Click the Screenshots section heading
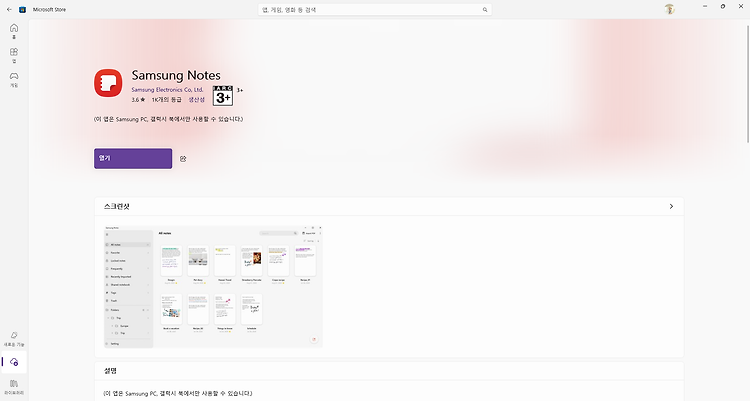This screenshot has width=750, height=401. tap(117, 206)
